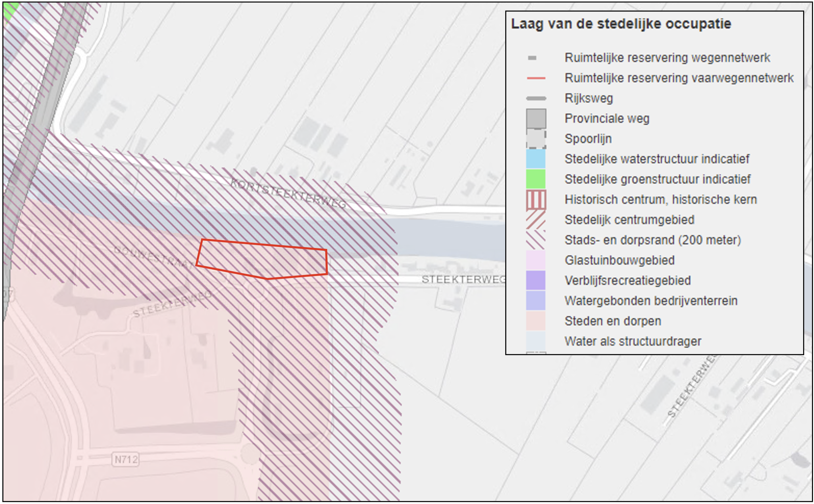Click the Ruimtelijke reservering wegennetwerk legend symbol

coord(532,58)
